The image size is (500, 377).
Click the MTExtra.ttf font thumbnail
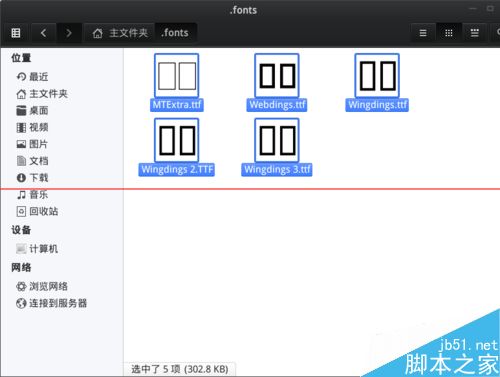[x=177, y=76]
